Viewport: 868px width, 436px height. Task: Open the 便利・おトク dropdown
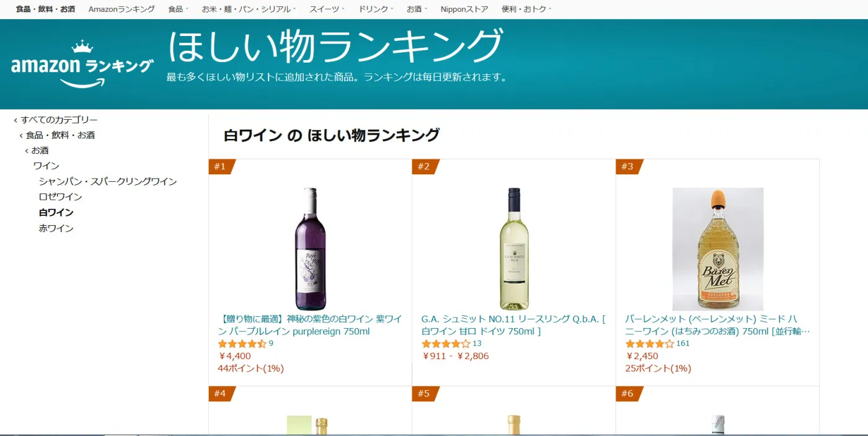click(526, 9)
